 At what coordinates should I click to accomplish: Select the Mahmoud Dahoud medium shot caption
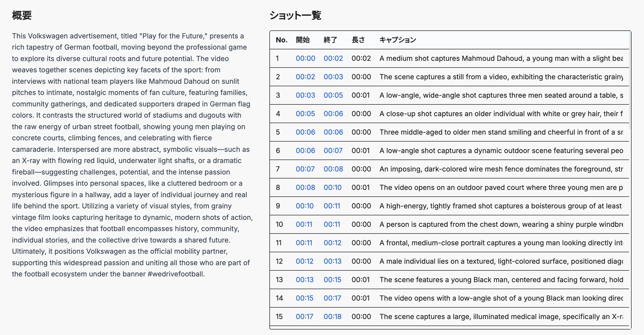tap(501, 58)
